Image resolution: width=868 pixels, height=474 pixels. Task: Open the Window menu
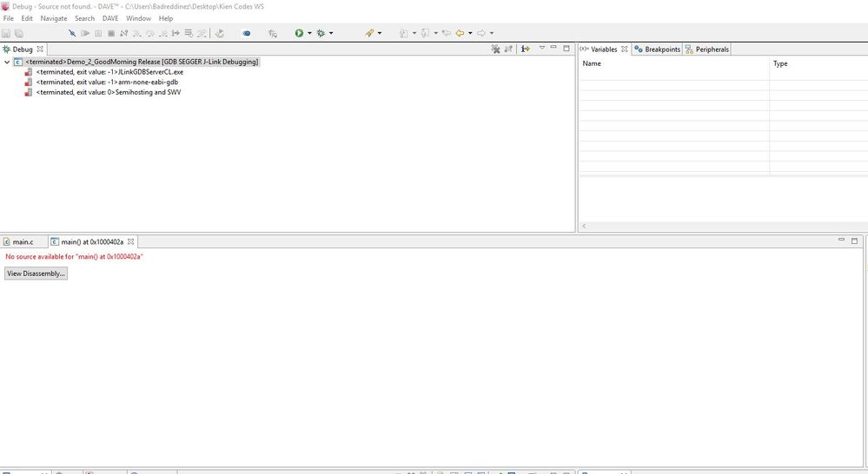pos(138,18)
